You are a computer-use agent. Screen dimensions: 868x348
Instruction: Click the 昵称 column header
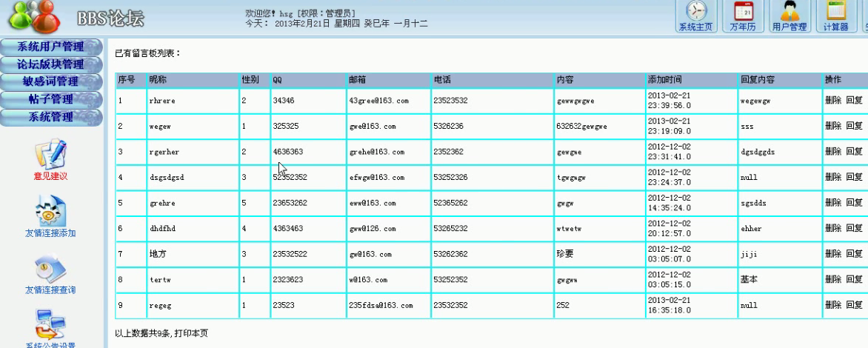tap(158, 79)
